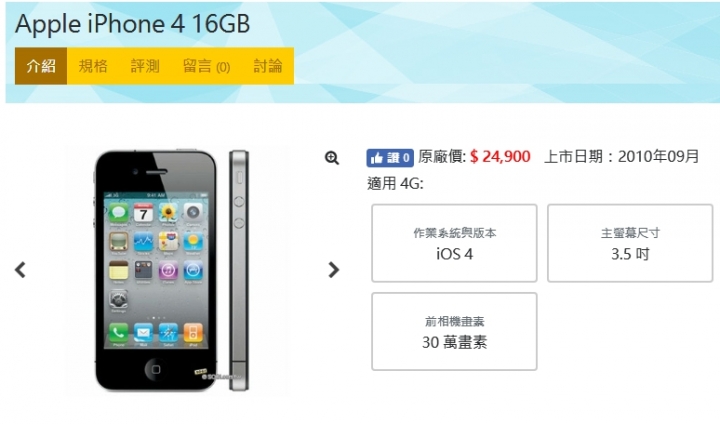Go to the 留言 (0) tab
The width and height of the screenshot is (720, 424).
tap(207, 66)
